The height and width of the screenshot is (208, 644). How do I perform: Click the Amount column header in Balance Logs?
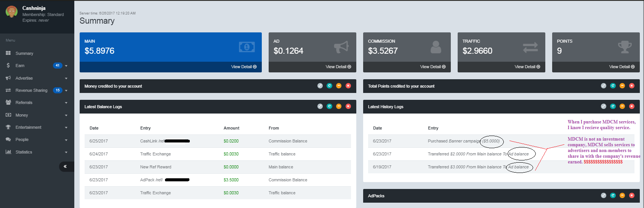[231, 128]
